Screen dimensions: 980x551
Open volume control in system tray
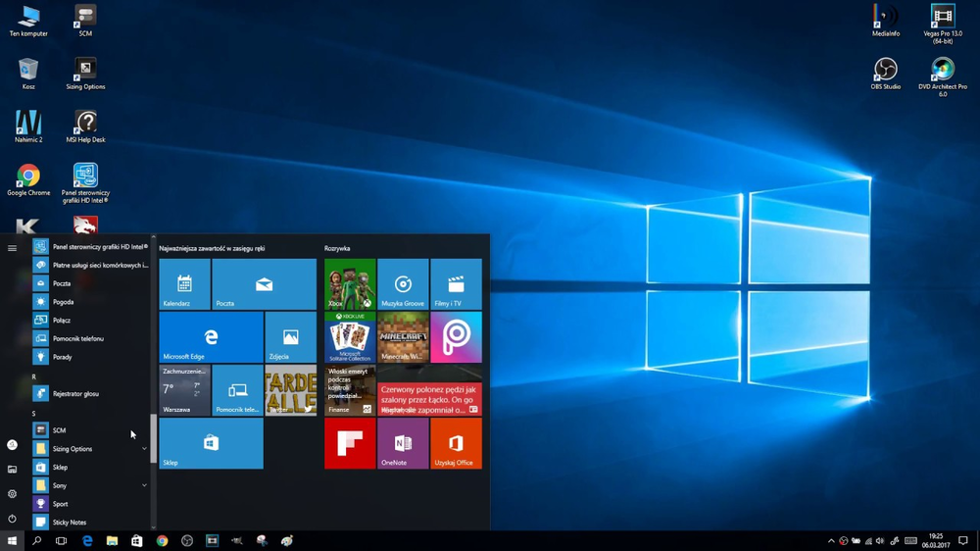[880, 541]
